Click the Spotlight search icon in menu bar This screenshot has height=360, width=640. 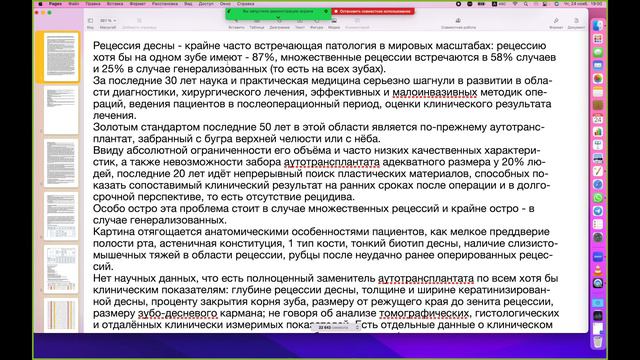point(526,4)
